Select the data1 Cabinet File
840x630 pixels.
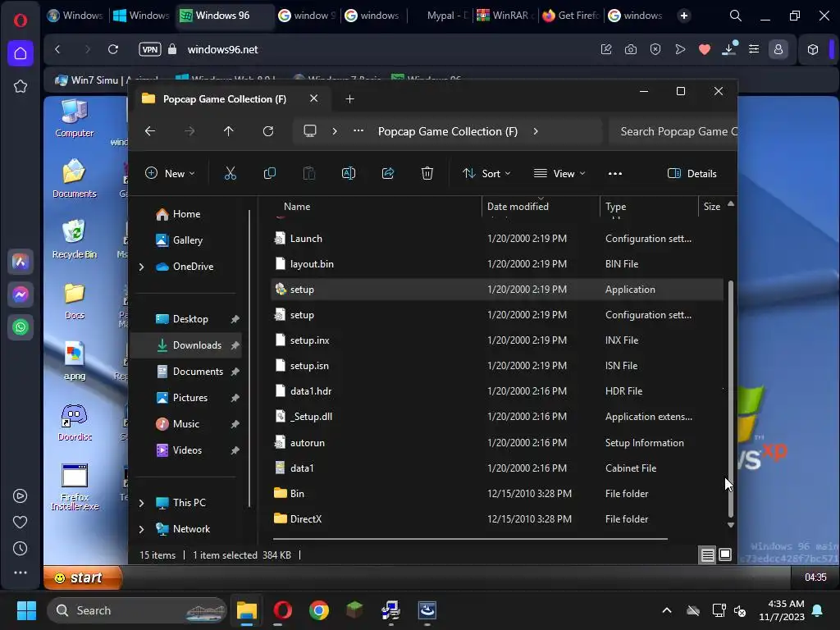(497, 468)
